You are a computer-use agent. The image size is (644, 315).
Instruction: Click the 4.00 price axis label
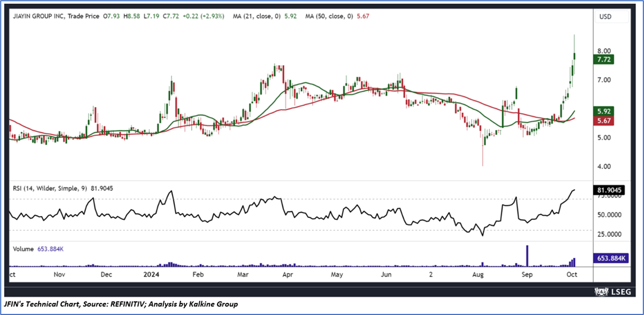[x=605, y=167]
